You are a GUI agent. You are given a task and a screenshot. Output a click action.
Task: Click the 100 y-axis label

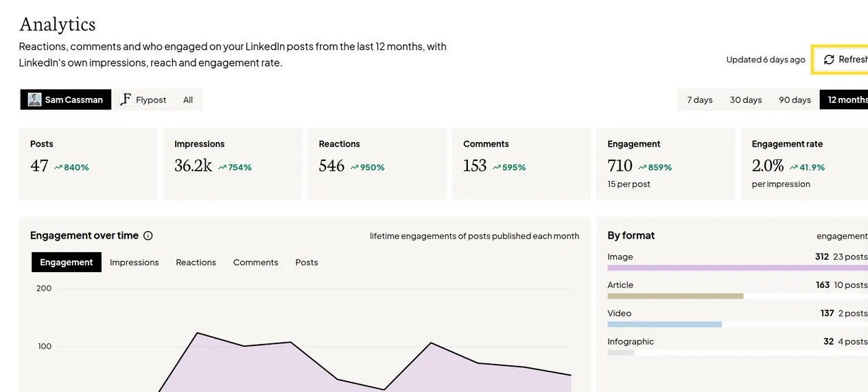pos(45,347)
